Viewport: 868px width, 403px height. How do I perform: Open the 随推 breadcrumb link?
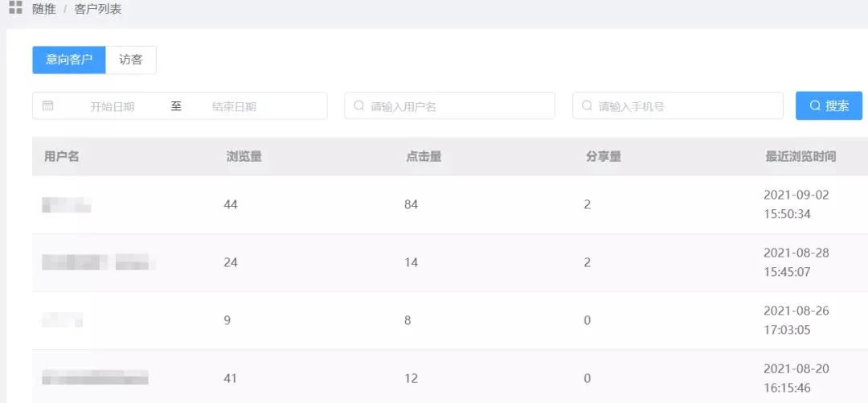[44, 9]
